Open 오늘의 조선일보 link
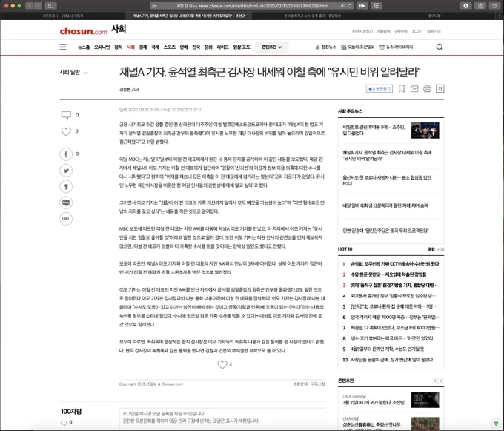 click(x=358, y=47)
